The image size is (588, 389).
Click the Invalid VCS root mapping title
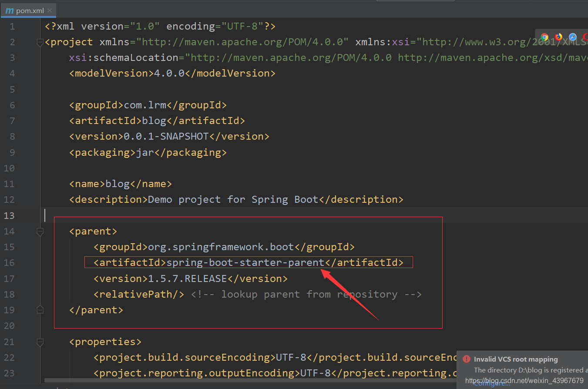(516, 359)
